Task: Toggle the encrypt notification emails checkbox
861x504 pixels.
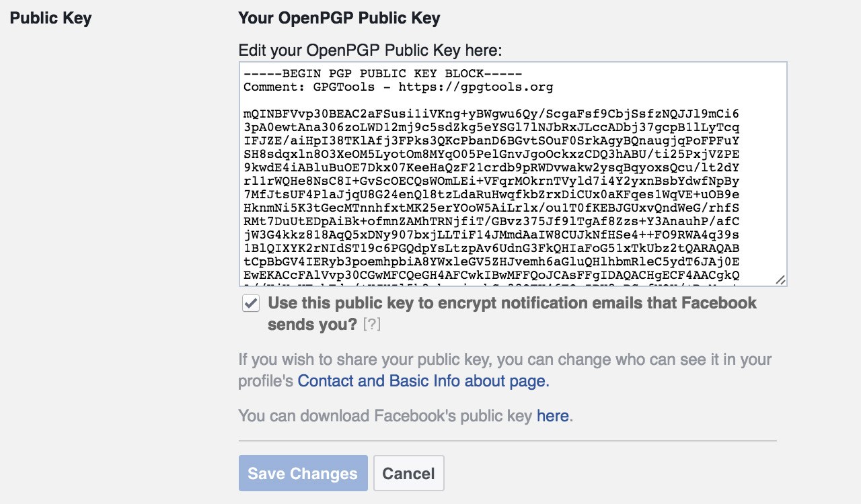Action: [x=251, y=304]
